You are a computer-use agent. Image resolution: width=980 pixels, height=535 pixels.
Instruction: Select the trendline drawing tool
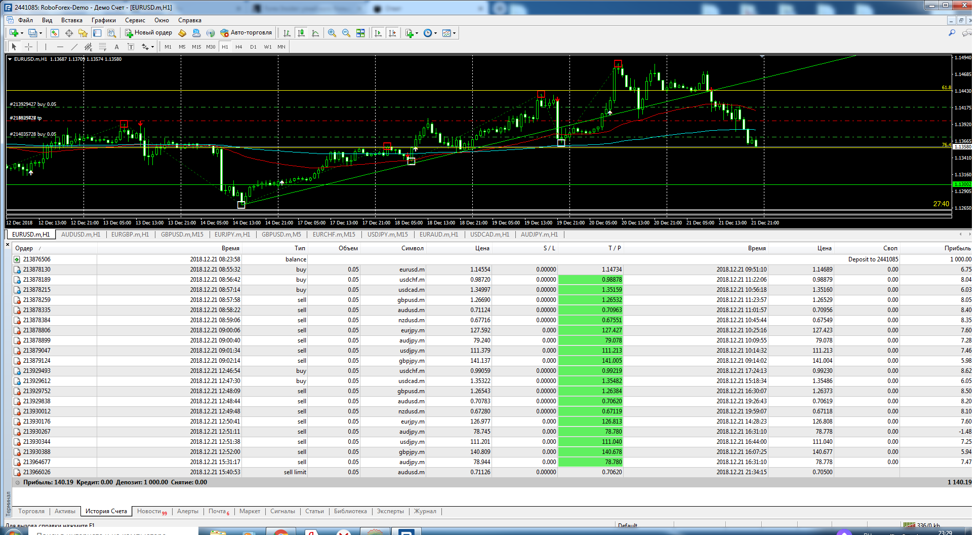pos(74,47)
